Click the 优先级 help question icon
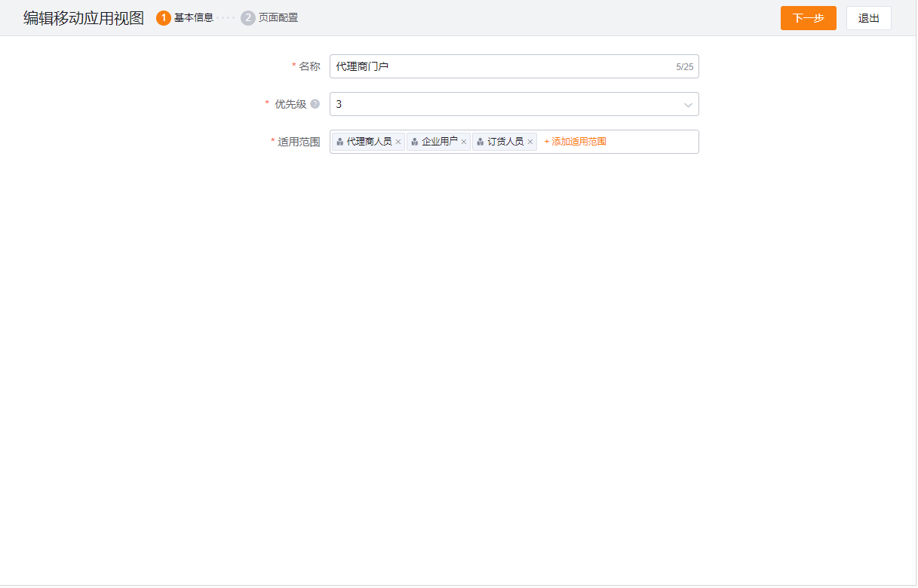The image size is (918, 588). coord(315,104)
